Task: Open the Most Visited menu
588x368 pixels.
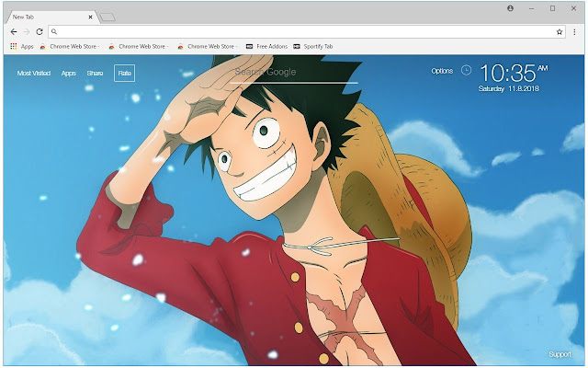Action: tap(34, 74)
